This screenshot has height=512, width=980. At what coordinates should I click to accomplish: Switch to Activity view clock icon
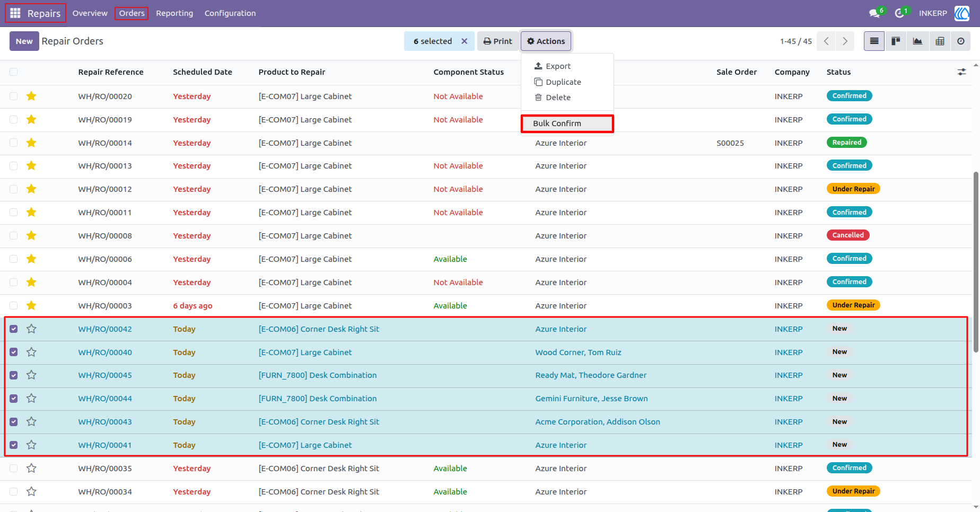[x=961, y=41]
